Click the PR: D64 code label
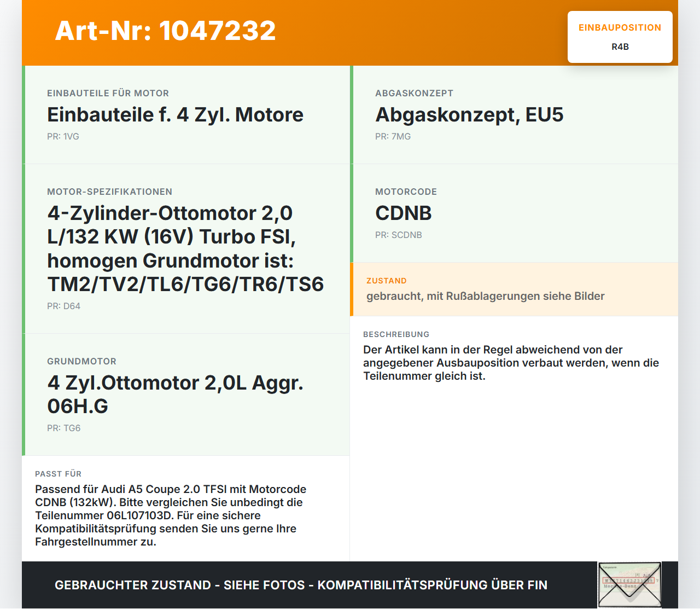The height and width of the screenshot is (609, 700). (x=63, y=306)
